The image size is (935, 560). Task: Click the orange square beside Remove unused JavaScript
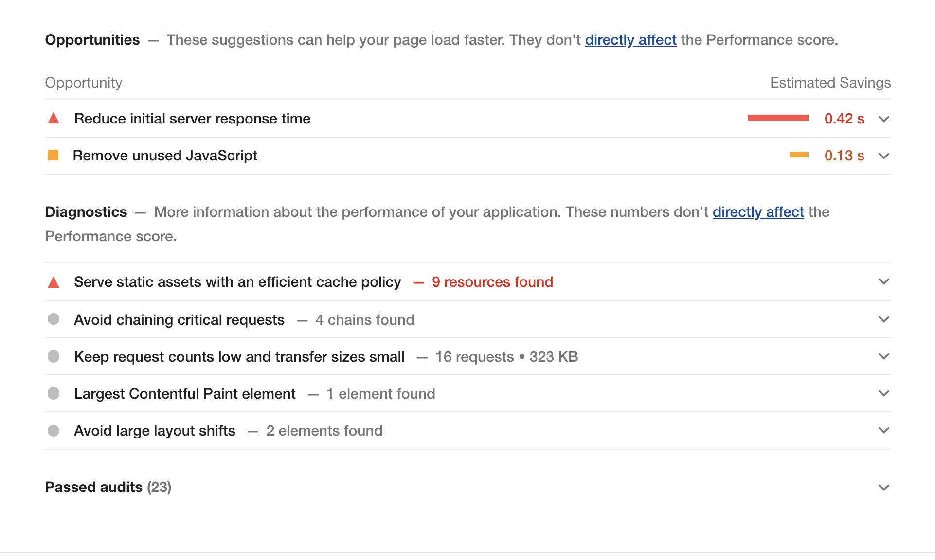point(54,156)
